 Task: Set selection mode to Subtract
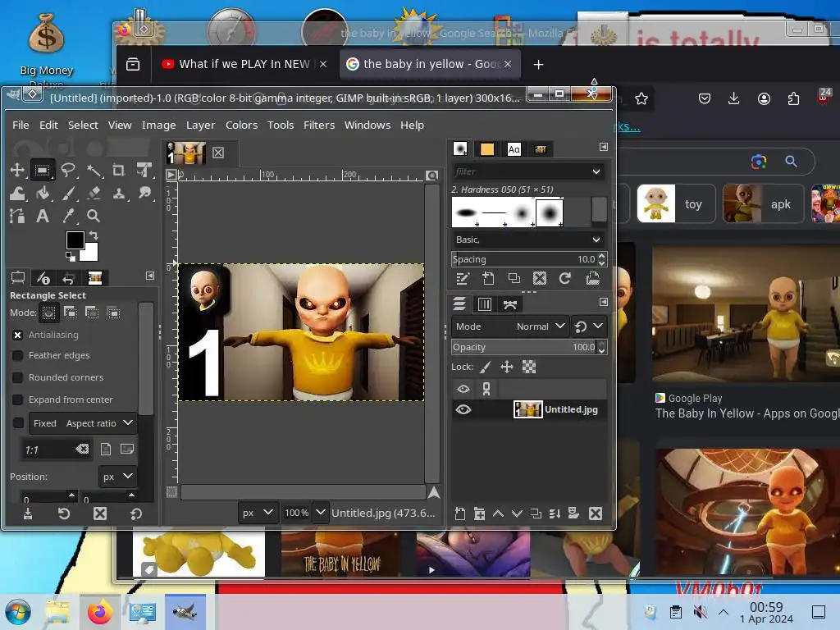[92, 313]
